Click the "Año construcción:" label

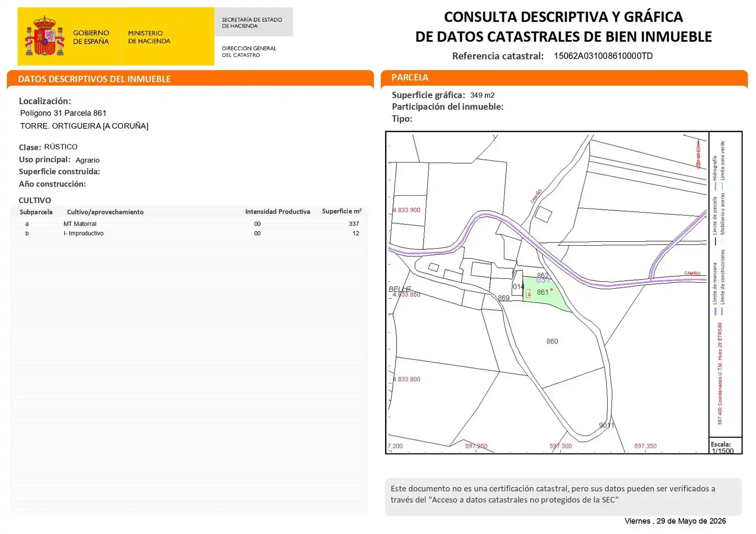[x=52, y=184]
